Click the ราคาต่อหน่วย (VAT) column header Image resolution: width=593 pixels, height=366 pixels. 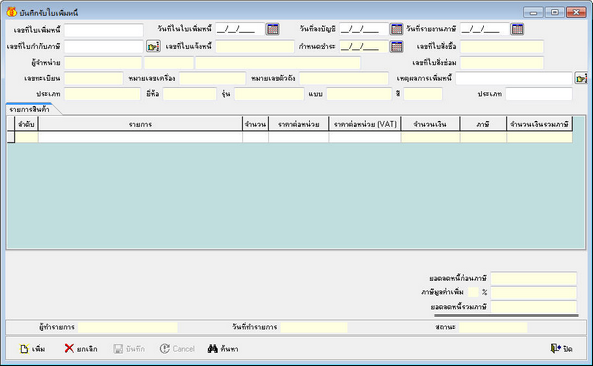tap(365, 124)
